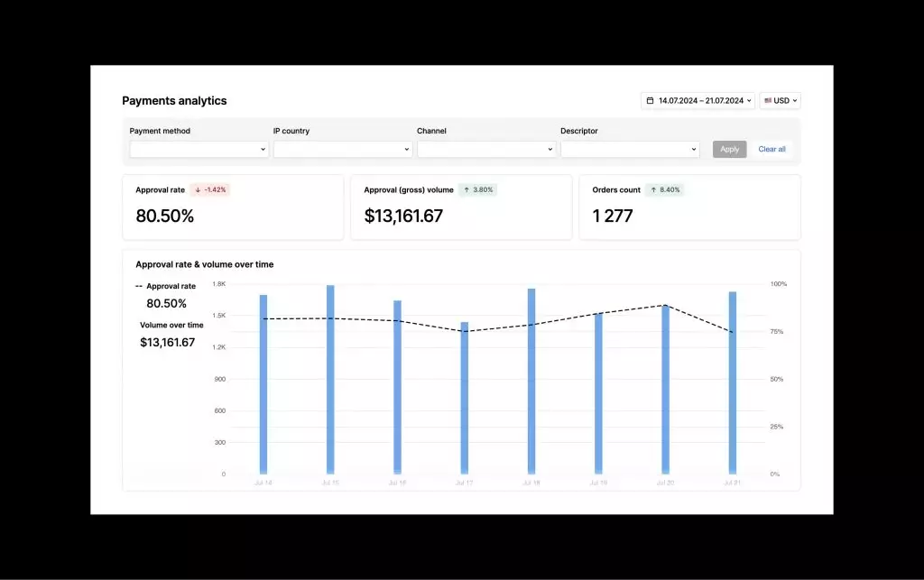Click the calendar icon in the date range picker
The width and height of the screenshot is (924, 580).
point(652,100)
